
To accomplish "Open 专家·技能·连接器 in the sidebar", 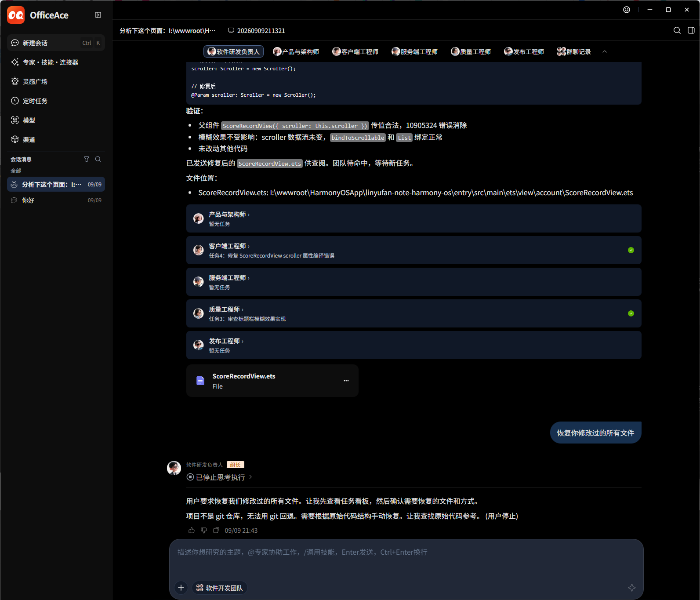I will (x=56, y=62).
